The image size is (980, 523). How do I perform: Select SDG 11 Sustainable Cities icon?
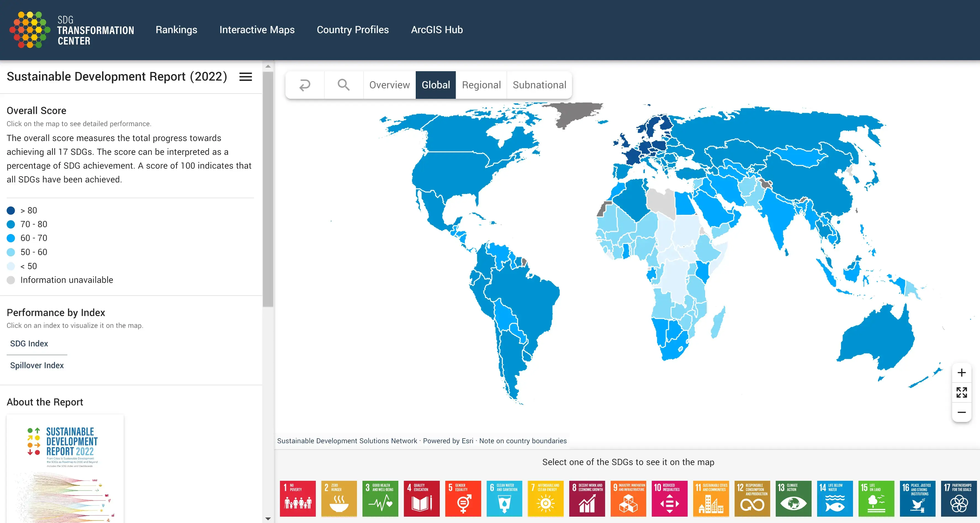711,498
